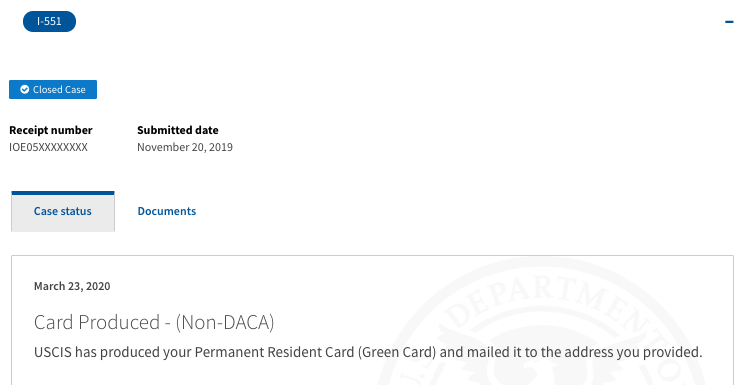
Task: Click the (Green Card) text in description
Action: click(397, 352)
